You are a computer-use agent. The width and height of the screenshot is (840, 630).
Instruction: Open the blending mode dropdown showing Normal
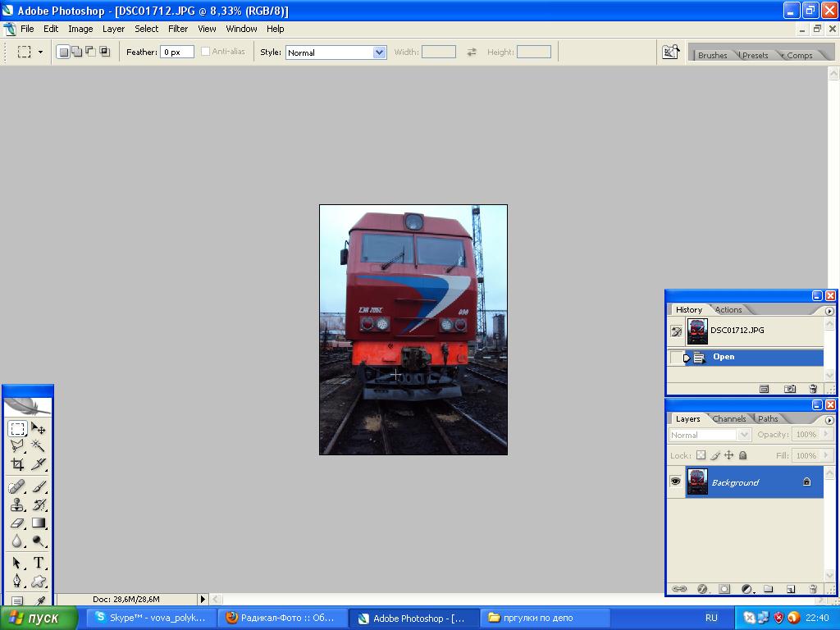(x=745, y=435)
